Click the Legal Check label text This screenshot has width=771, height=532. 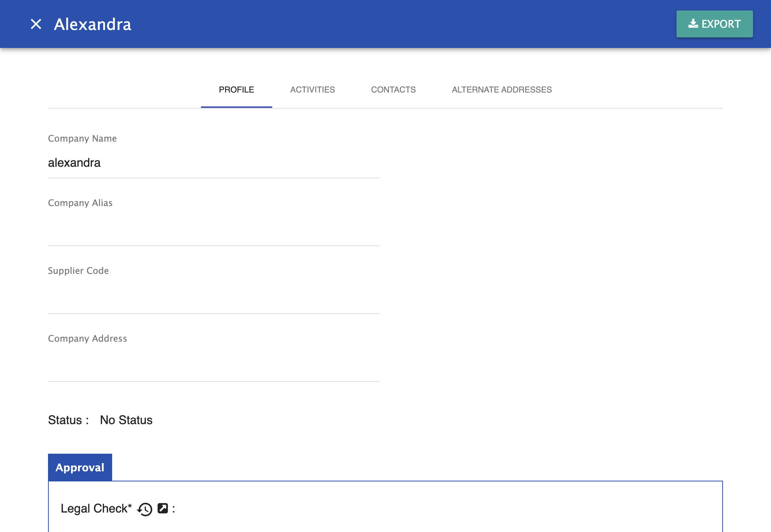(x=96, y=508)
